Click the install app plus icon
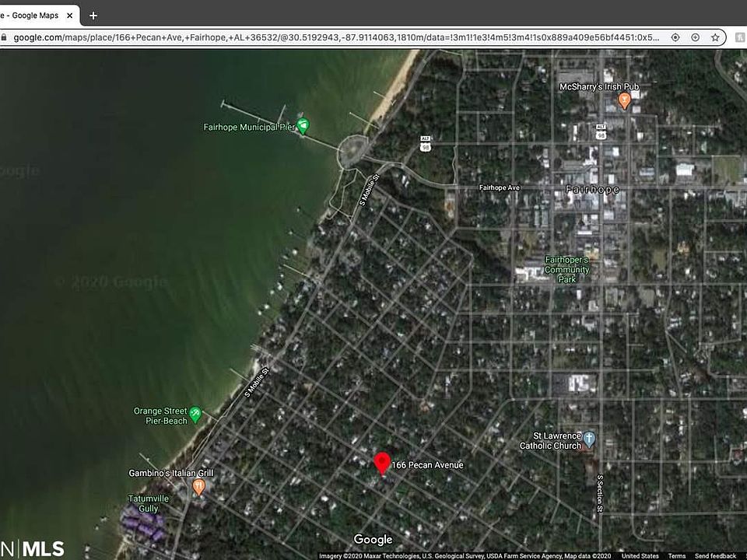 point(695,37)
